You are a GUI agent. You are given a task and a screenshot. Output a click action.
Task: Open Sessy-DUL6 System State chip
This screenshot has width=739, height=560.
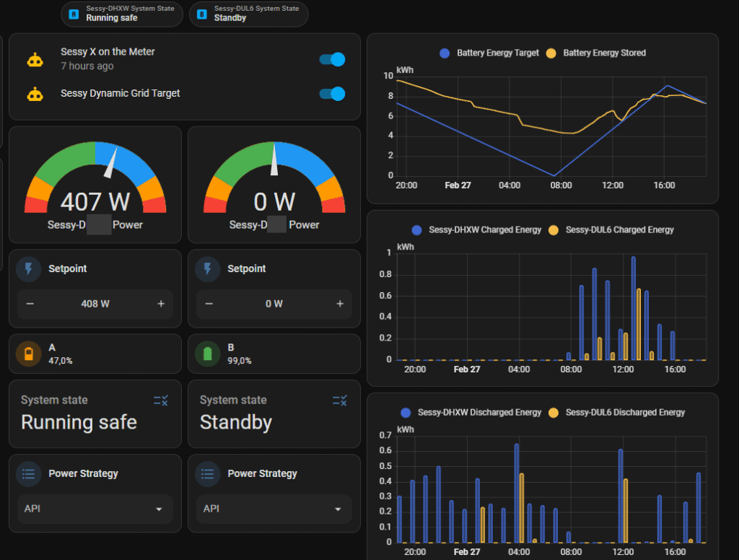tap(248, 14)
